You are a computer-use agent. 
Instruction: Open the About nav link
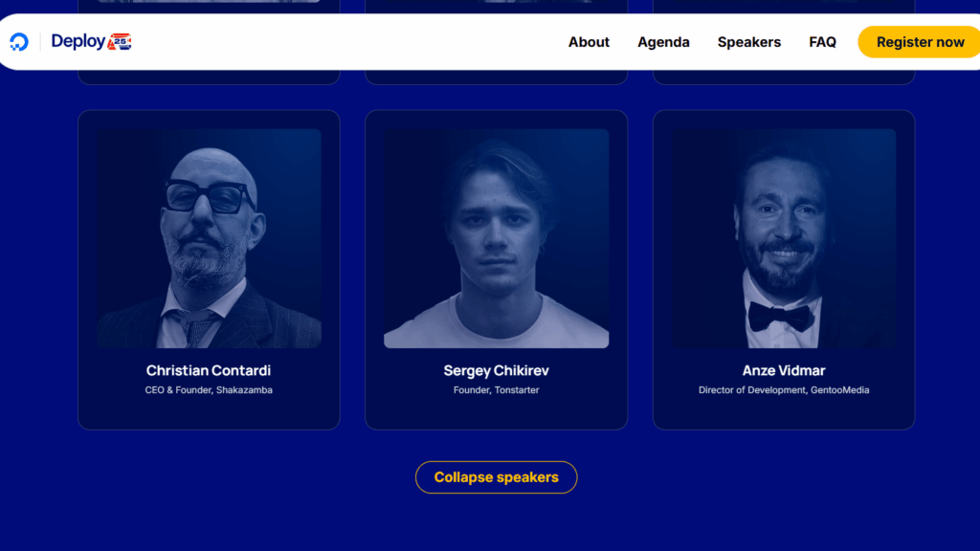pyautogui.click(x=589, y=42)
